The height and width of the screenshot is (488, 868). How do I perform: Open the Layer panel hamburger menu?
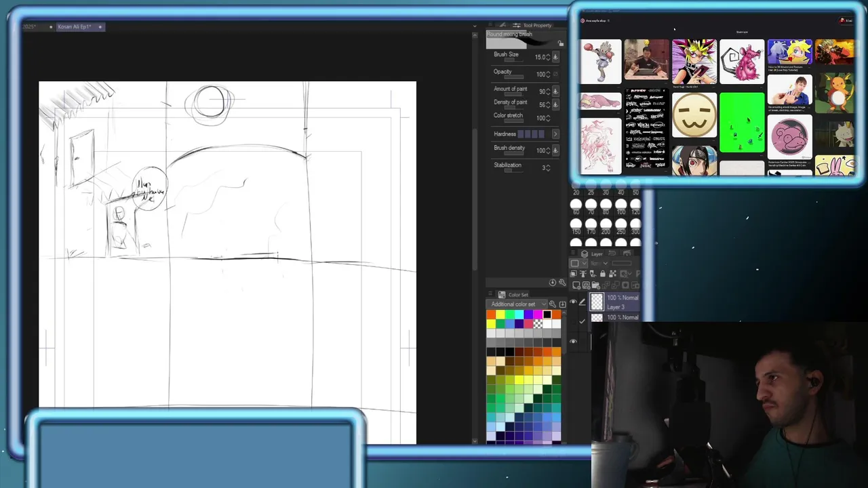tap(573, 253)
